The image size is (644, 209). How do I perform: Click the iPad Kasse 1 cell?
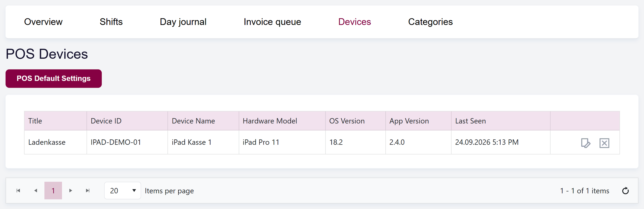click(x=203, y=142)
